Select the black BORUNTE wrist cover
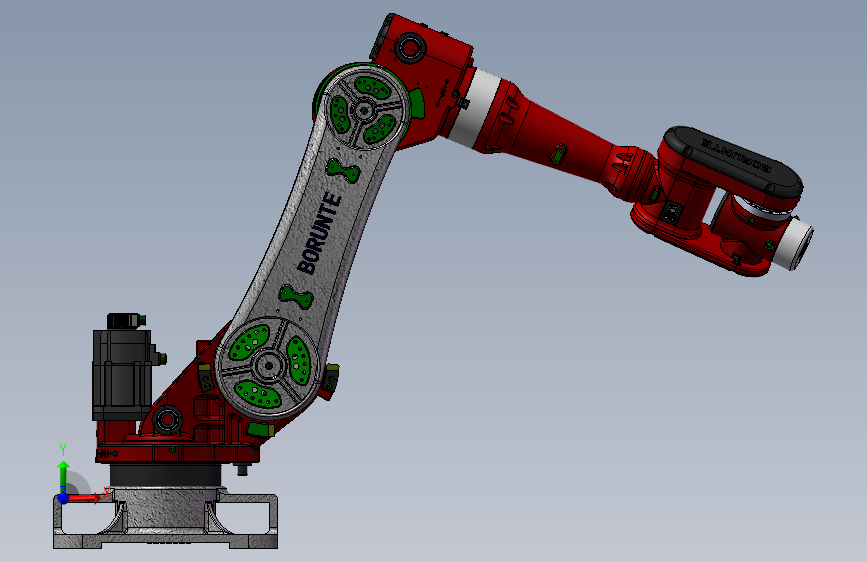 click(x=732, y=162)
